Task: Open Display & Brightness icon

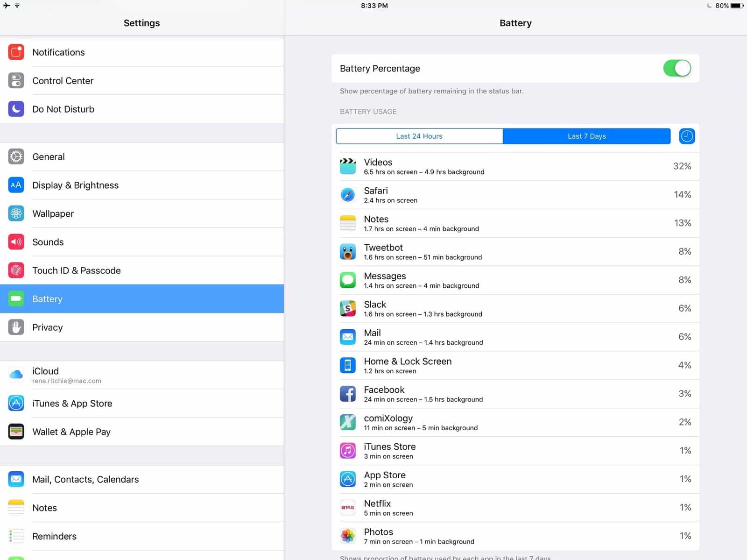Action: pyautogui.click(x=16, y=185)
